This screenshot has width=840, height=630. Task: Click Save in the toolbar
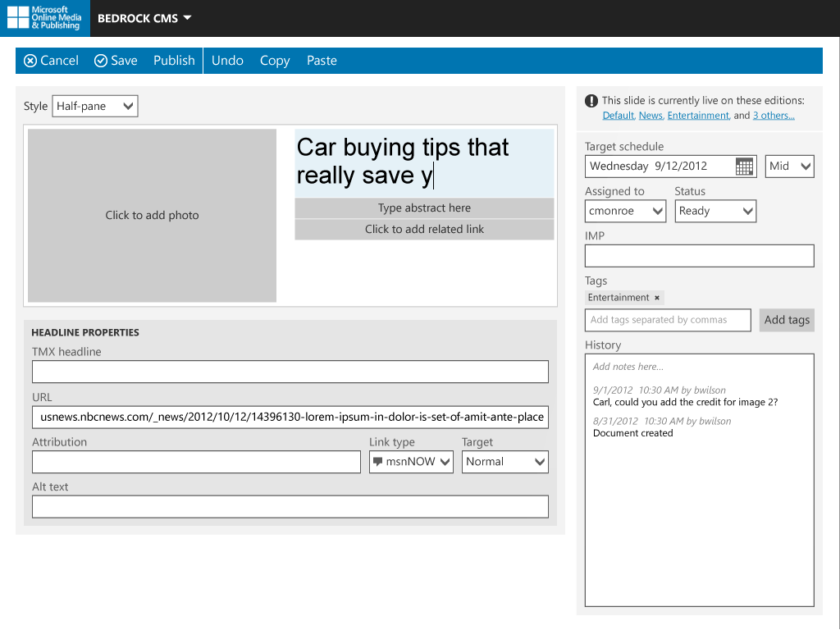(116, 61)
